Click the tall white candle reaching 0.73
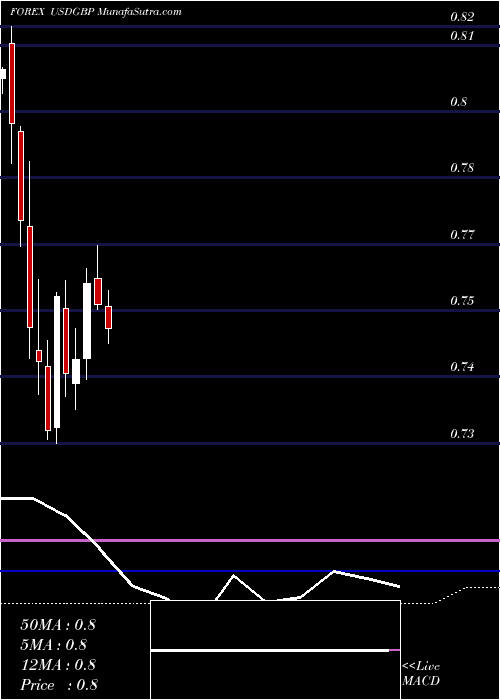Screen dimensions: 500x700 57,362
